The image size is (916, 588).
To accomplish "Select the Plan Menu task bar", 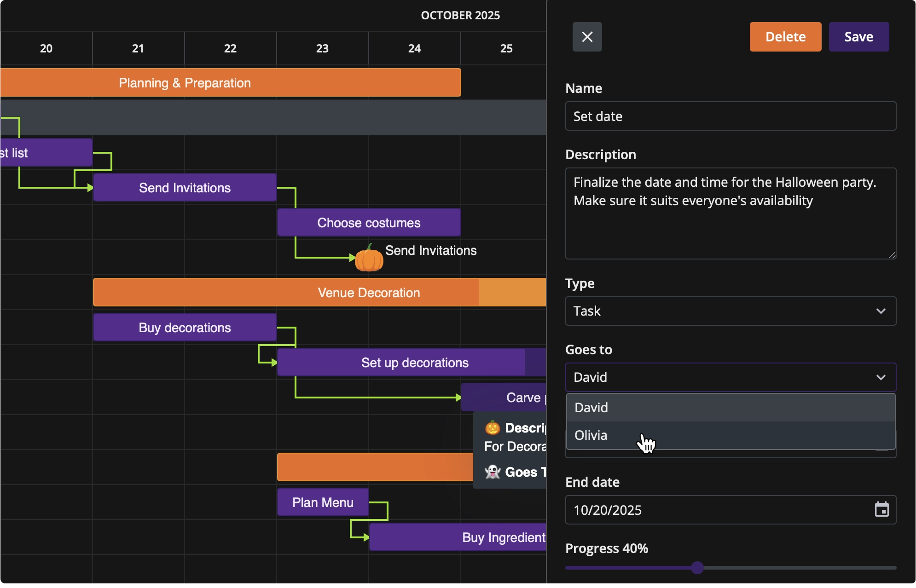I will click(x=322, y=502).
